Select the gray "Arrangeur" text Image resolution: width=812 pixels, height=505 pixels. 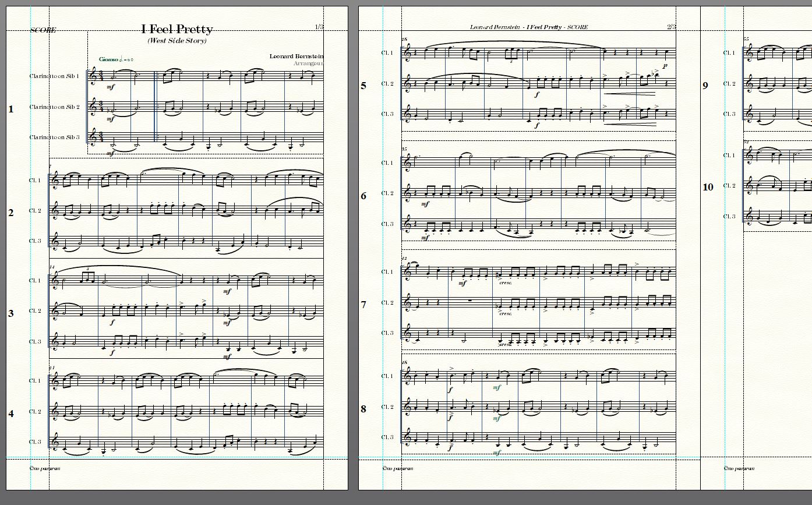click(x=309, y=63)
